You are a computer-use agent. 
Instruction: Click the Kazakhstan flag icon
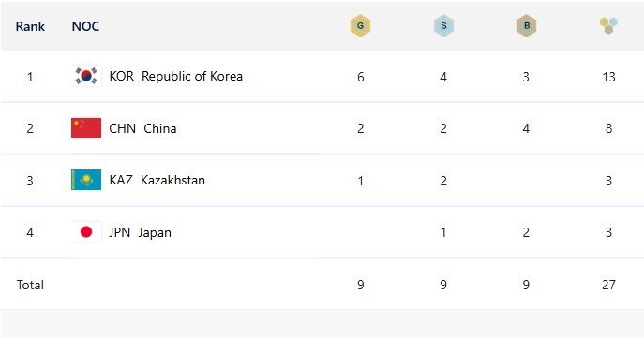point(86,180)
